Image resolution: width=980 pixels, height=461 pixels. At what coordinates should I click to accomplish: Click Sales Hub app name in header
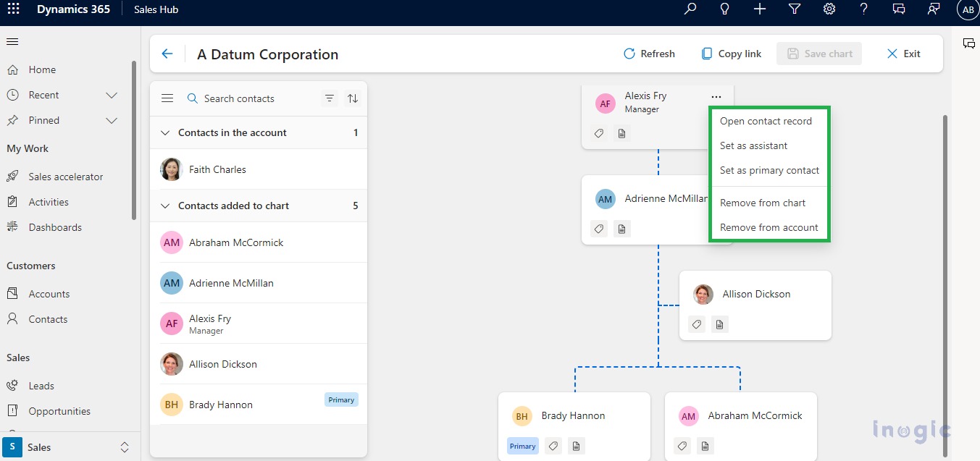156,9
